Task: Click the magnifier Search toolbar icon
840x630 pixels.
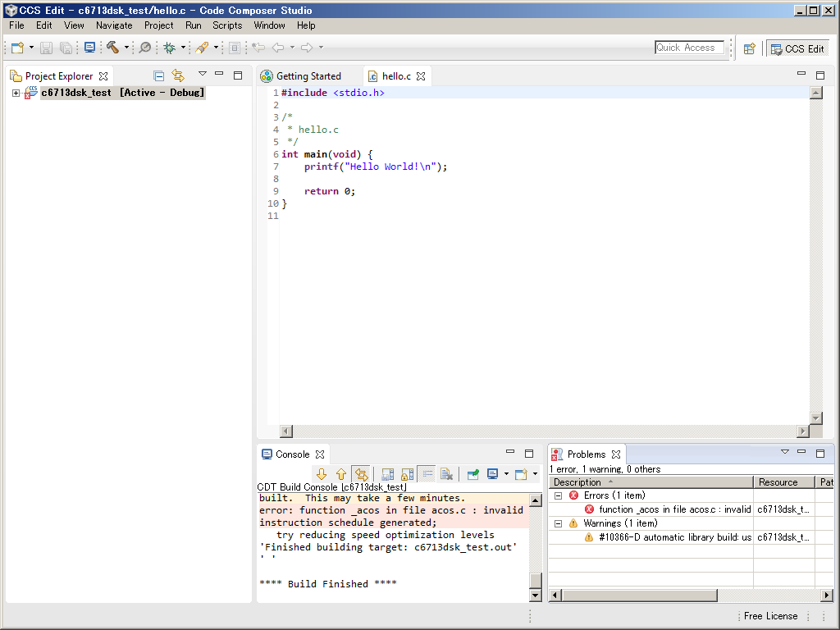Action: click(145, 48)
